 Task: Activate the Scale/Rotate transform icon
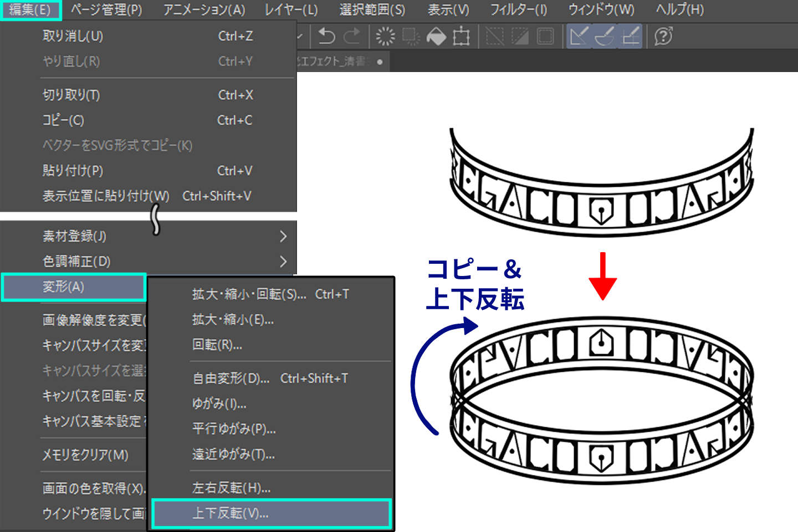tap(463, 36)
